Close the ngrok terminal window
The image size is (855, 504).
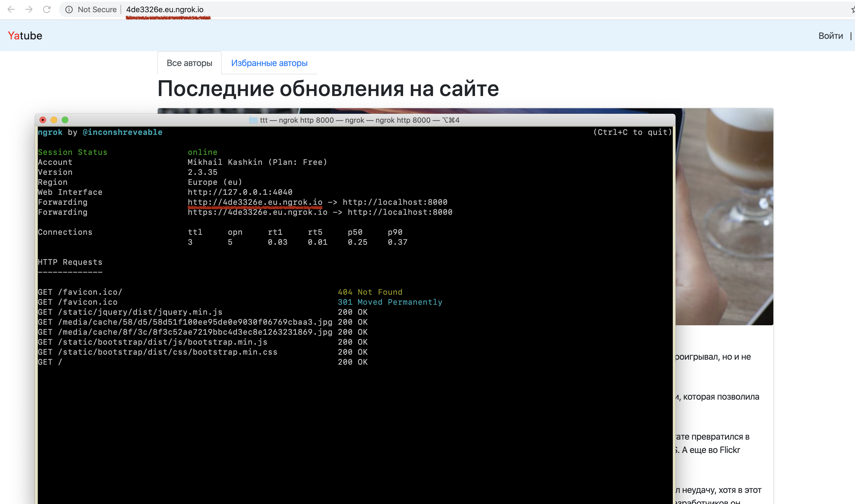point(43,120)
